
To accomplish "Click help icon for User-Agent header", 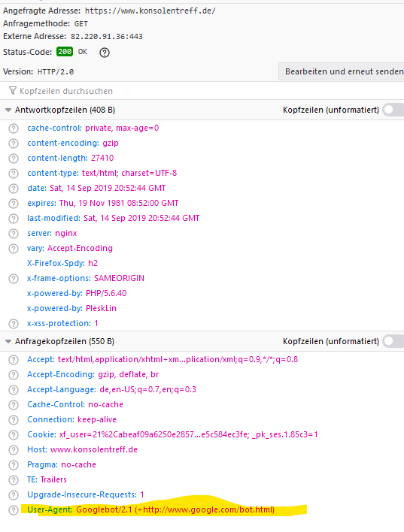I will pyautogui.click(x=14, y=510).
